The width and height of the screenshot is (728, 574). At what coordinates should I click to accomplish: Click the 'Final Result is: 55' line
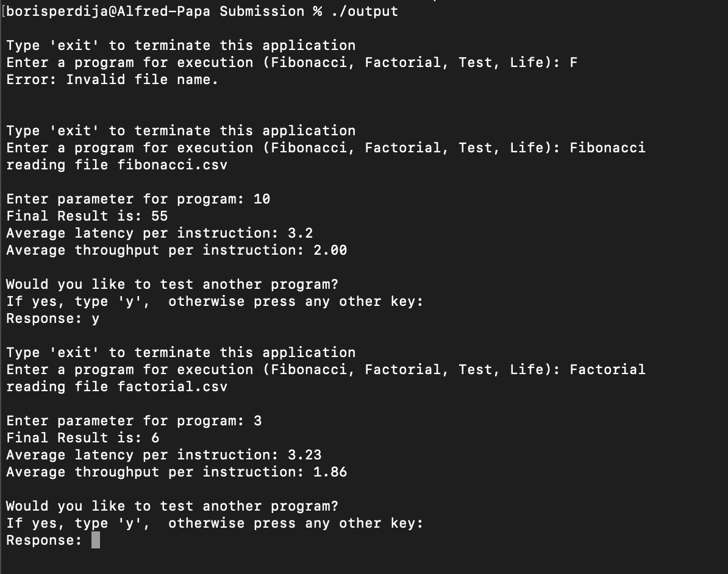87,216
